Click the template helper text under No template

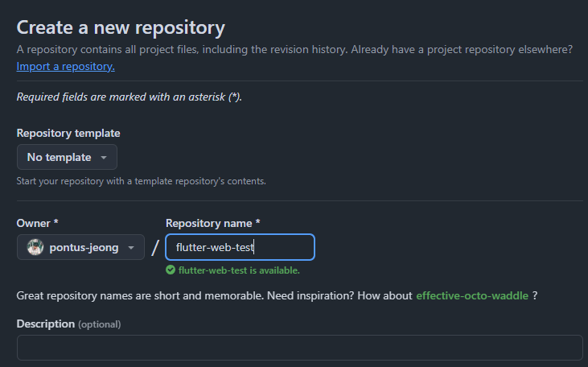click(x=142, y=181)
